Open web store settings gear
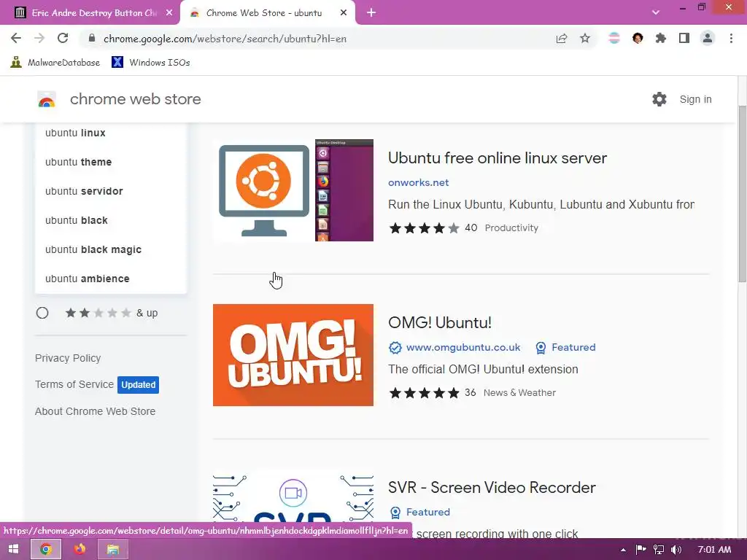The image size is (747, 560). tap(659, 99)
